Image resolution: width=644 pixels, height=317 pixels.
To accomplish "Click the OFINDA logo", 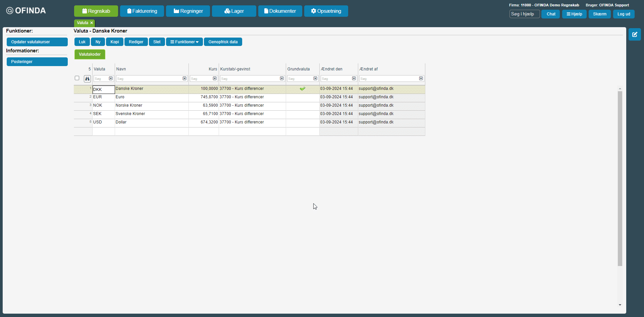I will tap(26, 11).
